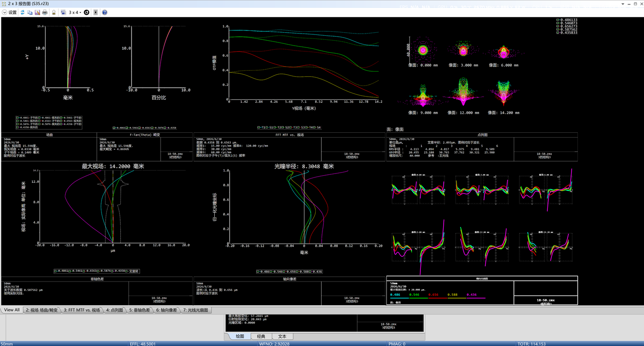Expand the 设置 settings chevron
This screenshot has height=346, width=644.
[4, 13]
